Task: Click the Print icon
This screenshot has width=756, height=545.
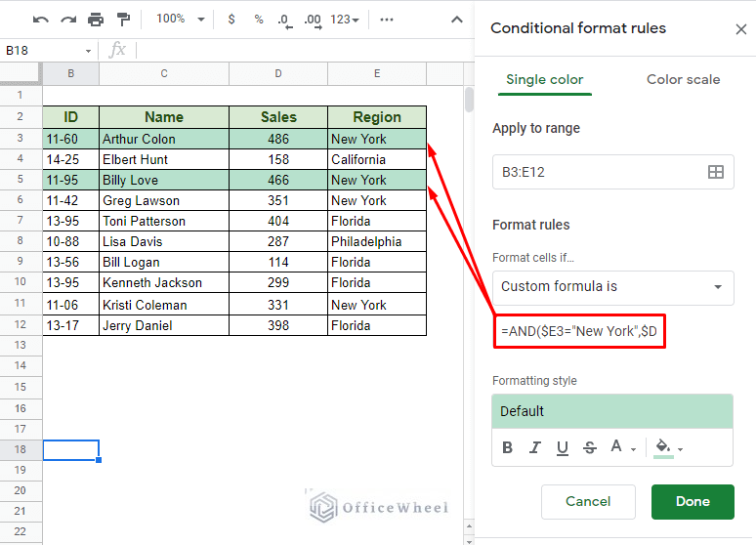Action: [95, 20]
